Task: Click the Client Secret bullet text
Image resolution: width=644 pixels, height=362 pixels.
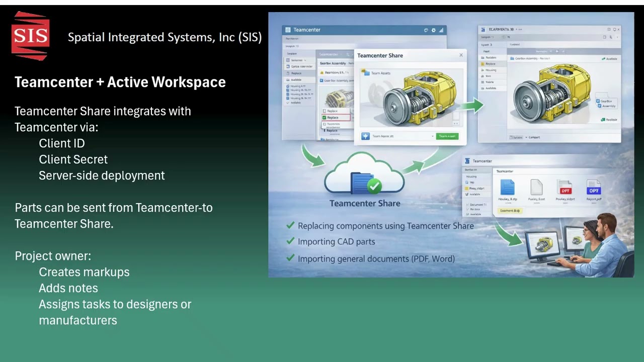Action: [73, 159]
